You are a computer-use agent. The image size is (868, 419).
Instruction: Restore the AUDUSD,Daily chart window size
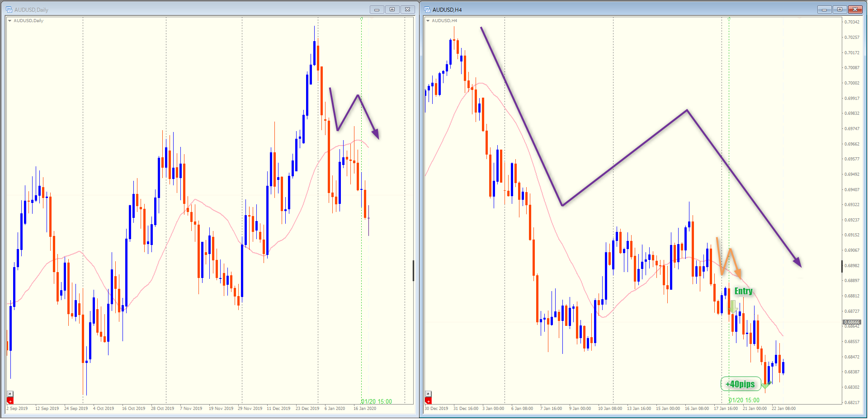(x=392, y=9)
